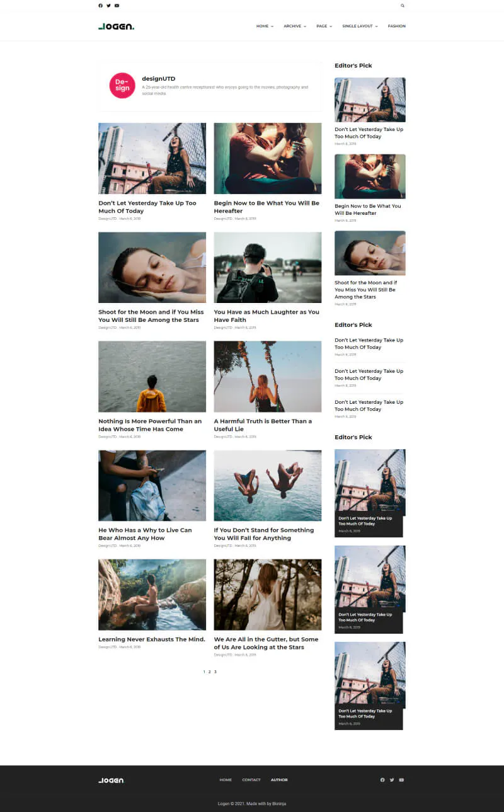
Task: Click the search magnifier icon
Action: (x=403, y=6)
